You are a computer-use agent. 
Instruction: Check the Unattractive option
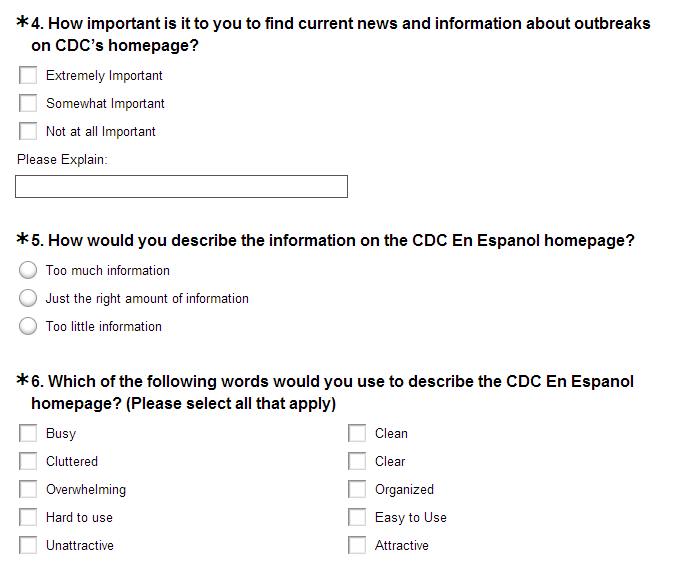tap(28, 545)
